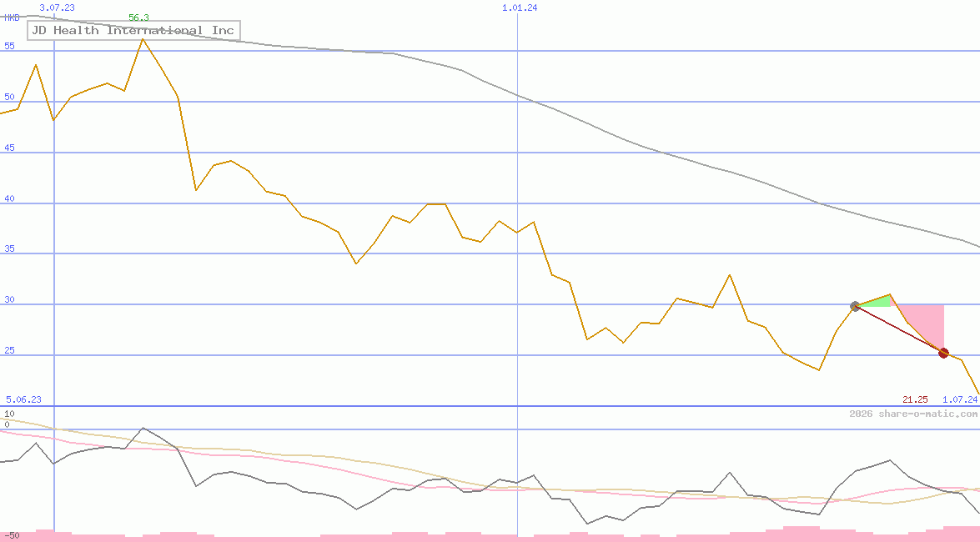This screenshot has height=542, width=980.
Task: Click the 50 price axis label
Action: click(9, 97)
